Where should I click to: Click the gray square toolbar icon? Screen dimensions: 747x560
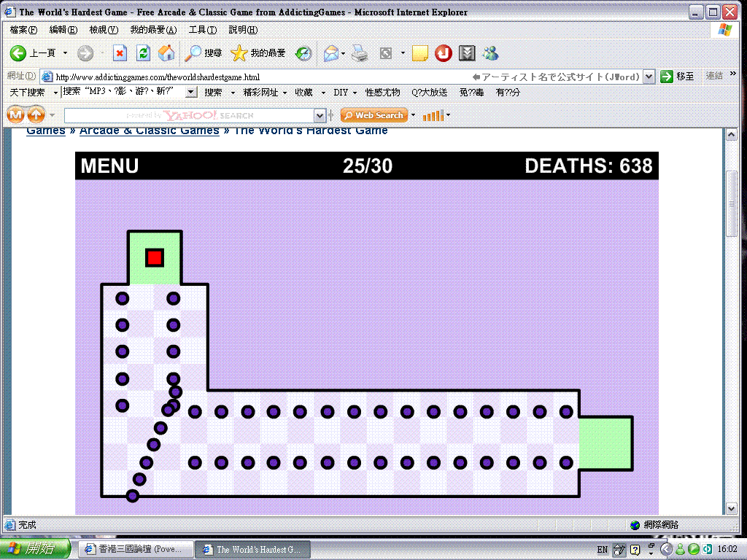tap(386, 52)
